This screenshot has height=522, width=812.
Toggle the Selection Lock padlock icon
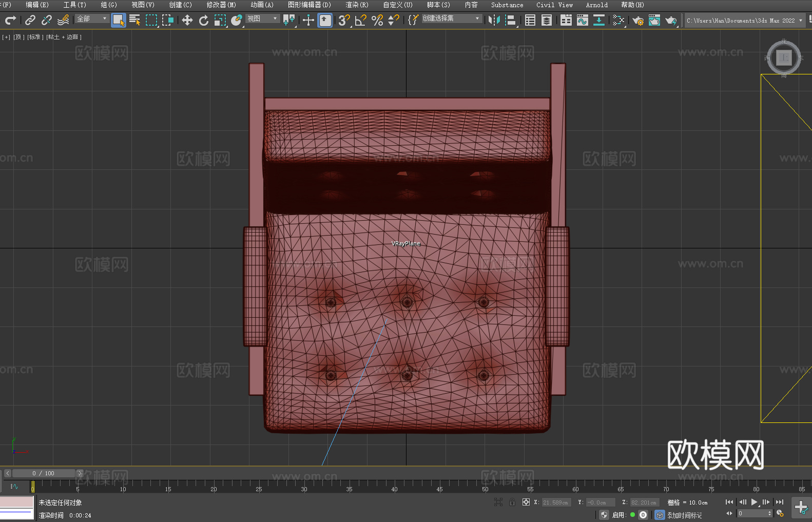pyautogui.click(x=512, y=502)
